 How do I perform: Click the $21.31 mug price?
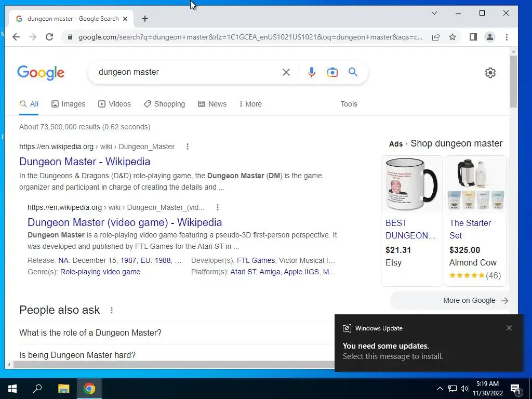[x=398, y=250]
